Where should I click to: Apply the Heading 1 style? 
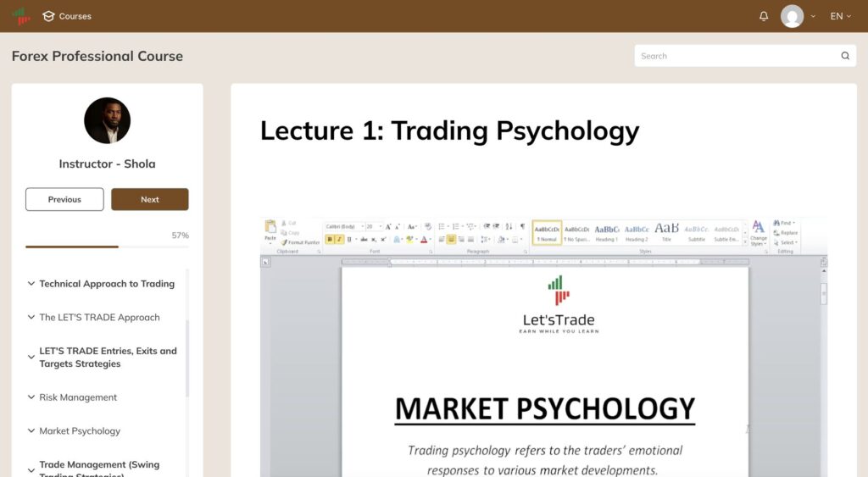tap(607, 232)
